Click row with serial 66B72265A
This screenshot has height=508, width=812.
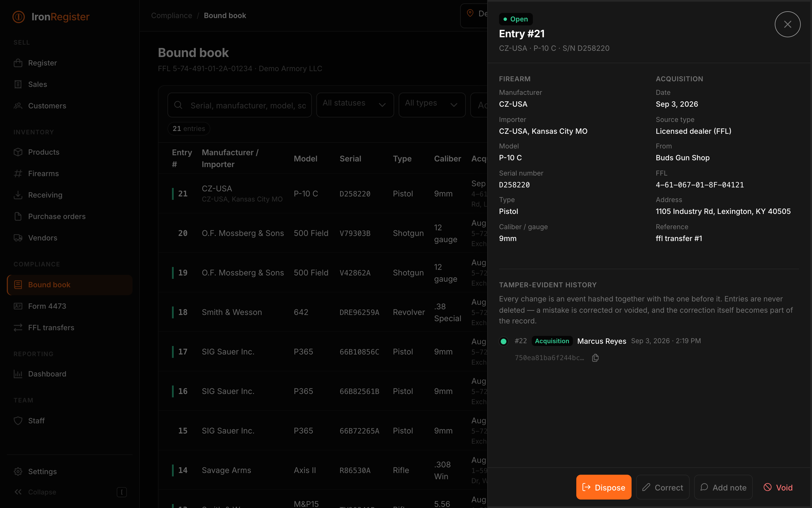pos(323,431)
